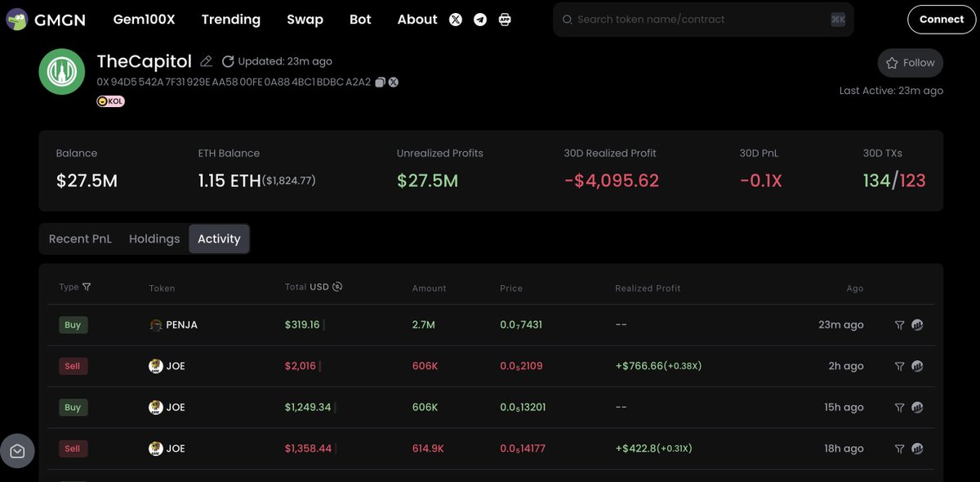
Task: Click the $27.5M Balance value
Action: 87,181
